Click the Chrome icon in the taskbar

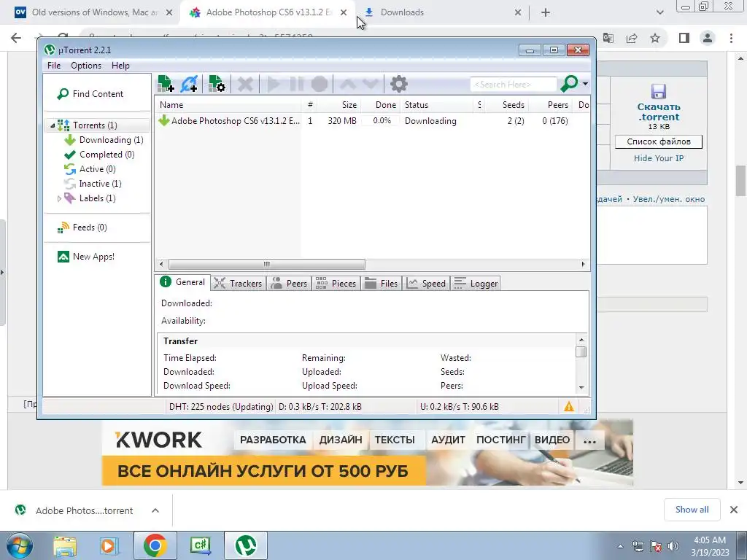point(155,545)
